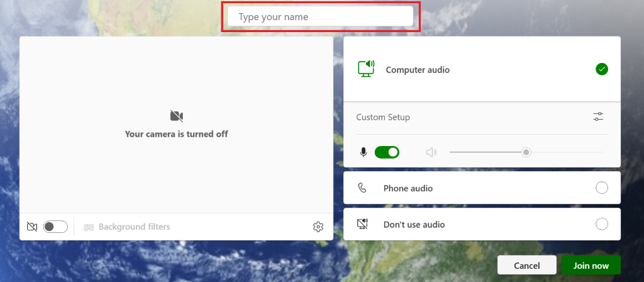Image resolution: width=644 pixels, height=282 pixels.
Task: Select the Phone audio radio button
Action: 602,188
